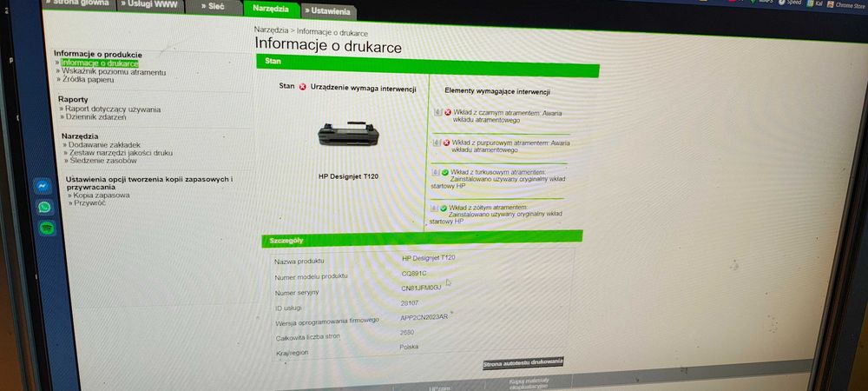868x391 pixels.
Task: Switch to the Sieć tab
Action: tap(214, 7)
